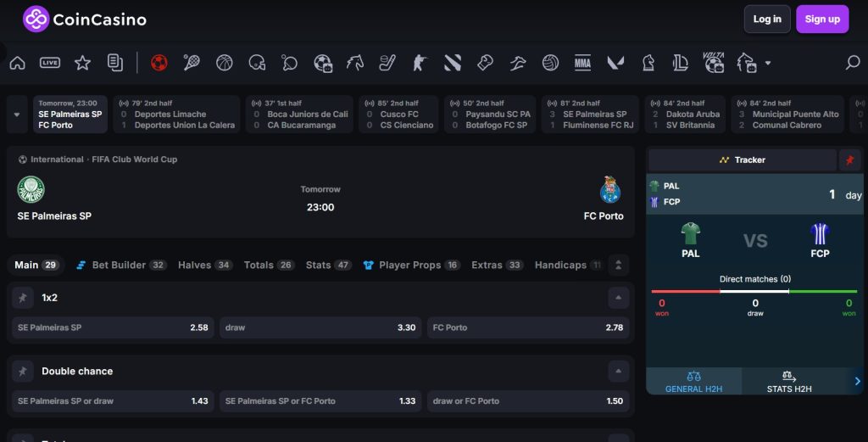868x442 pixels.
Task: Open the International category link
Action: pyautogui.click(x=57, y=159)
